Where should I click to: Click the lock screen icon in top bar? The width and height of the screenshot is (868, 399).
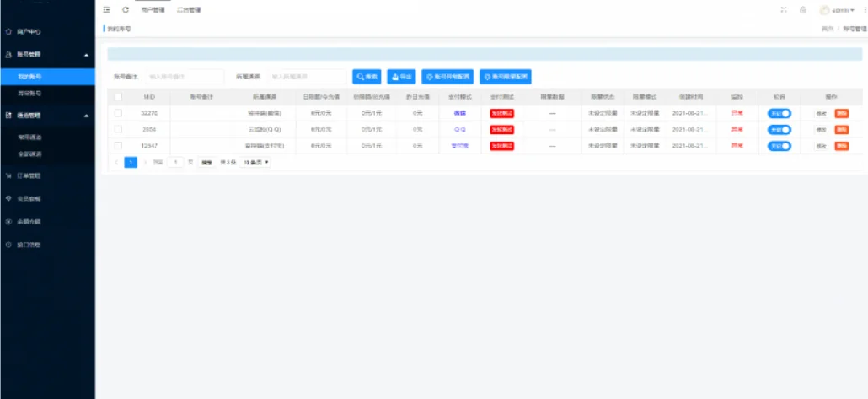[x=802, y=10]
